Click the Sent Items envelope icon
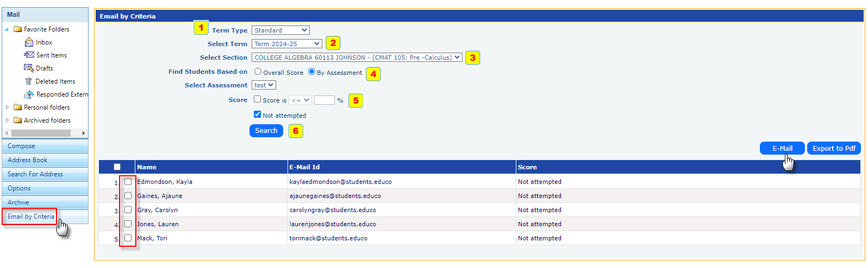 point(29,55)
